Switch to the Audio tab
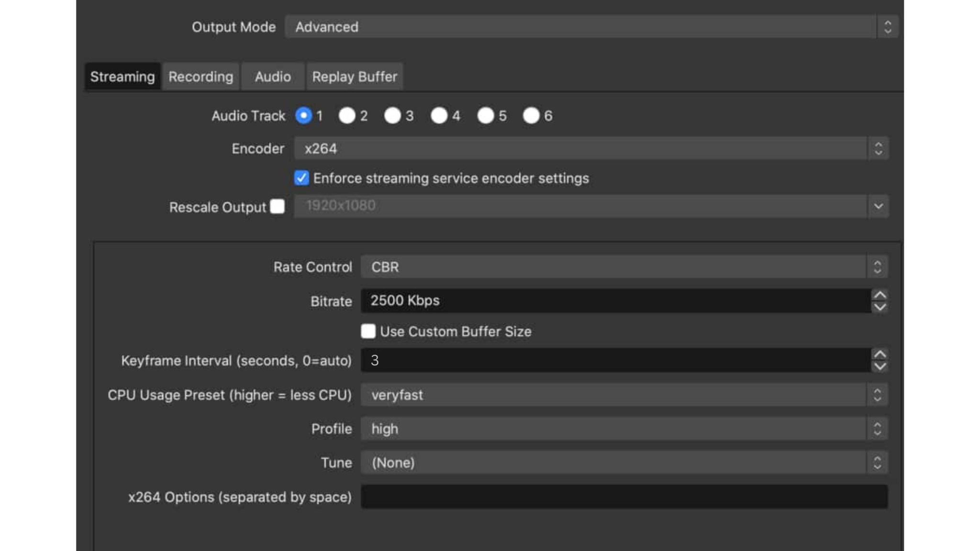The height and width of the screenshot is (551, 980). coord(272,76)
